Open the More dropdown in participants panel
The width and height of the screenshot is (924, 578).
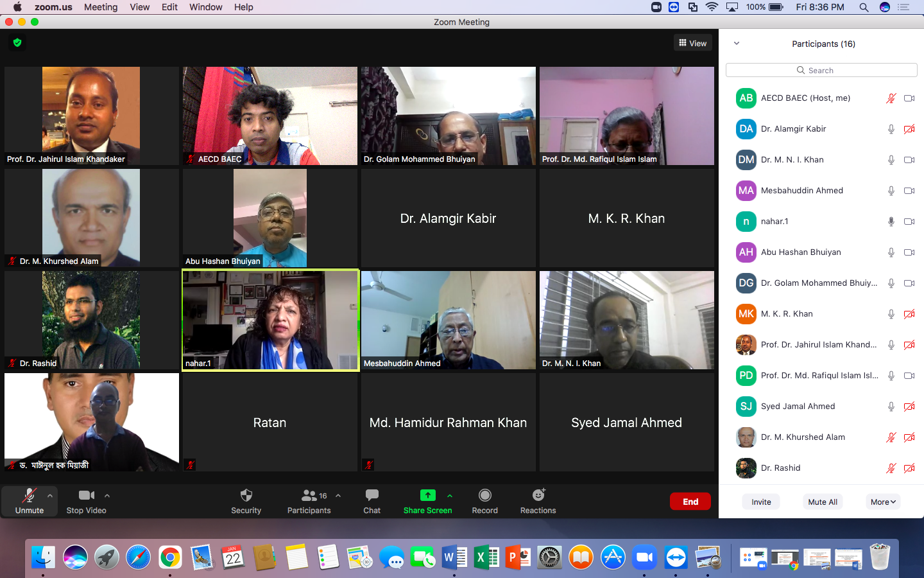click(x=883, y=502)
